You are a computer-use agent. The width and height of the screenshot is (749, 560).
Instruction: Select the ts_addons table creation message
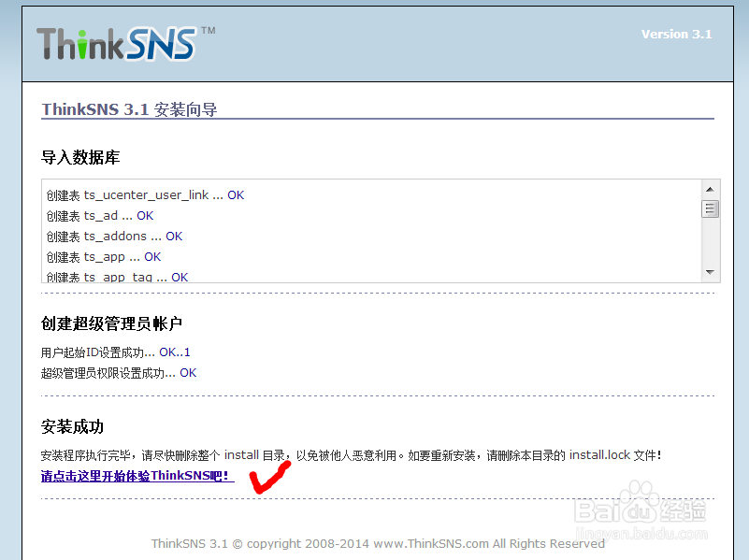pos(112,236)
